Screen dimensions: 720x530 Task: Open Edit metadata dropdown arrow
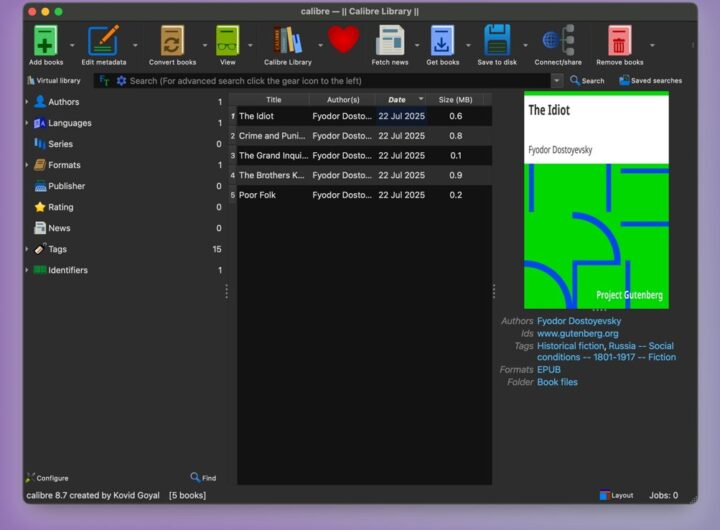point(135,45)
